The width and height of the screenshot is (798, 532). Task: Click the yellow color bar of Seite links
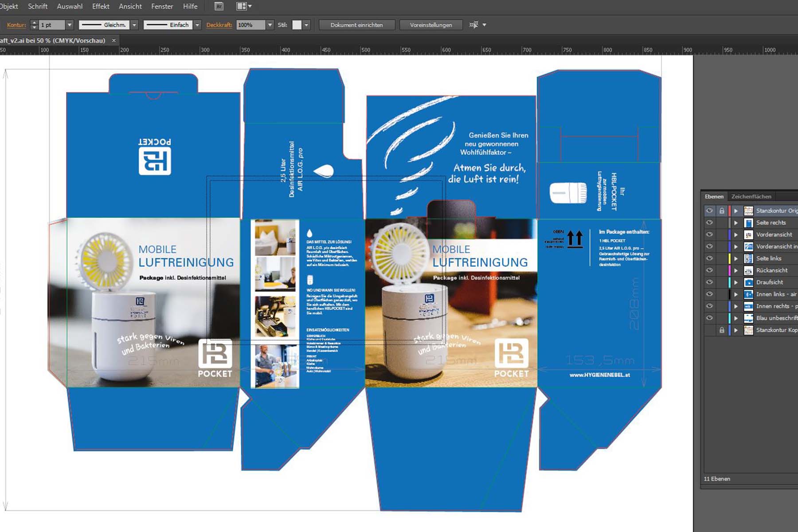point(729,258)
